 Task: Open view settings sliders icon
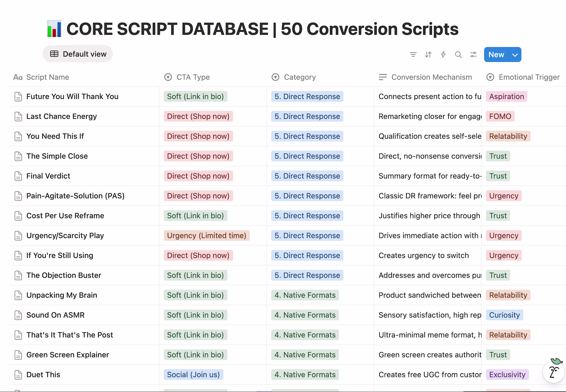pos(473,55)
